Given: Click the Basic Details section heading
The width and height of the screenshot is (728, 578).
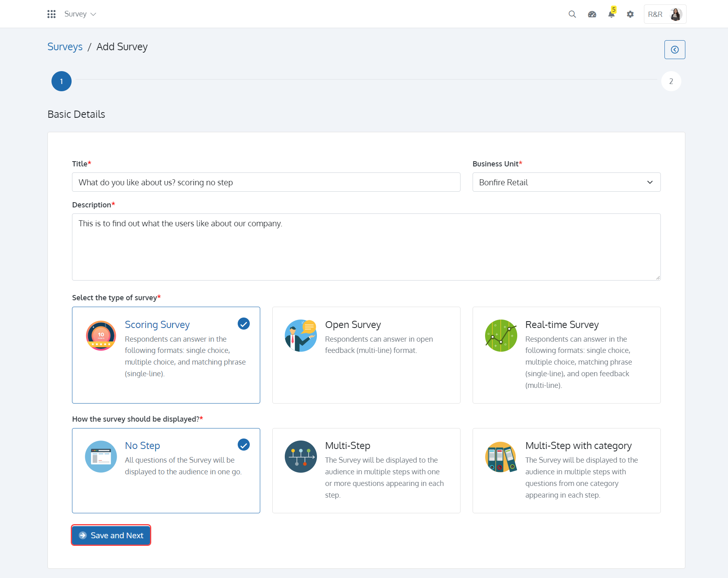Looking at the screenshot, I should (x=76, y=114).
